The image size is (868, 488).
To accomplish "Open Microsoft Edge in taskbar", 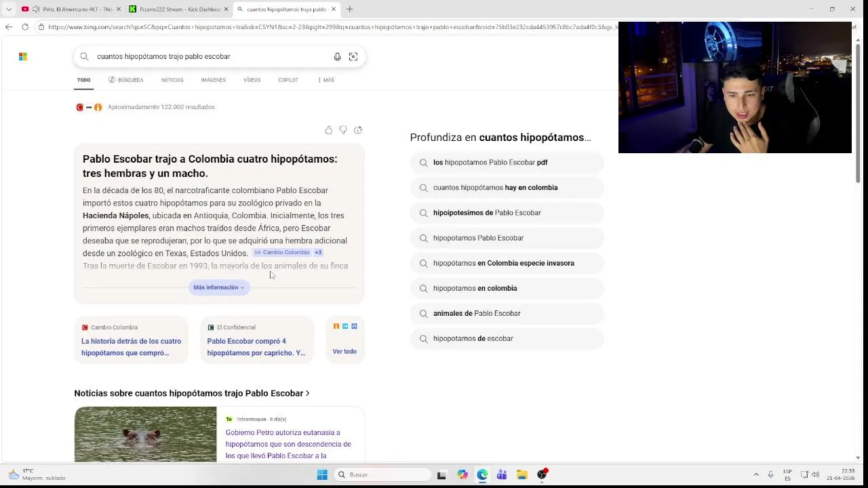I will (482, 475).
